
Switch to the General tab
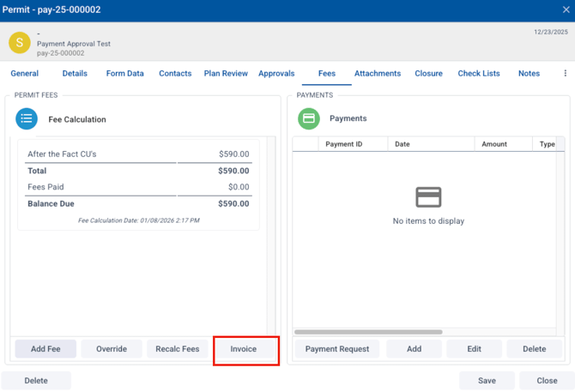coord(24,74)
